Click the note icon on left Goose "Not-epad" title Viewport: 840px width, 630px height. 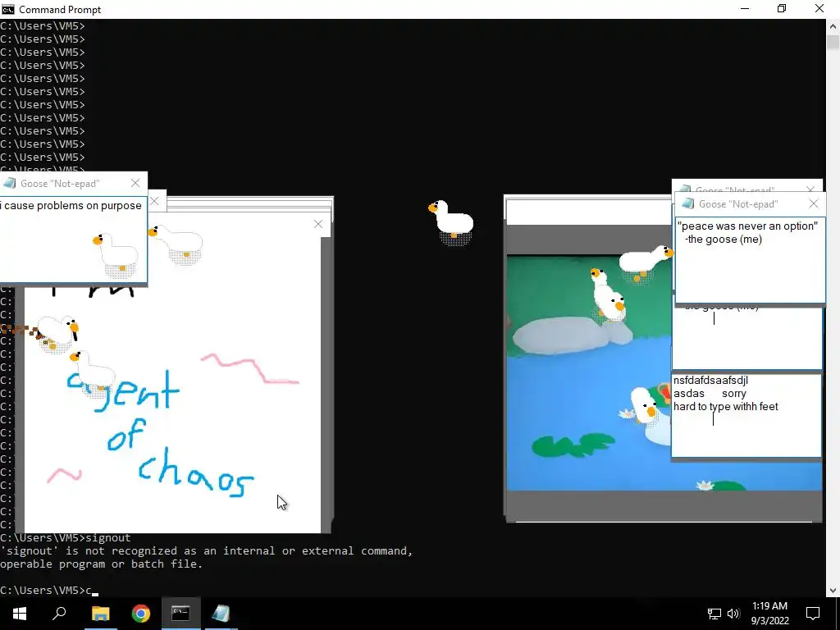click(x=9, y=183)
